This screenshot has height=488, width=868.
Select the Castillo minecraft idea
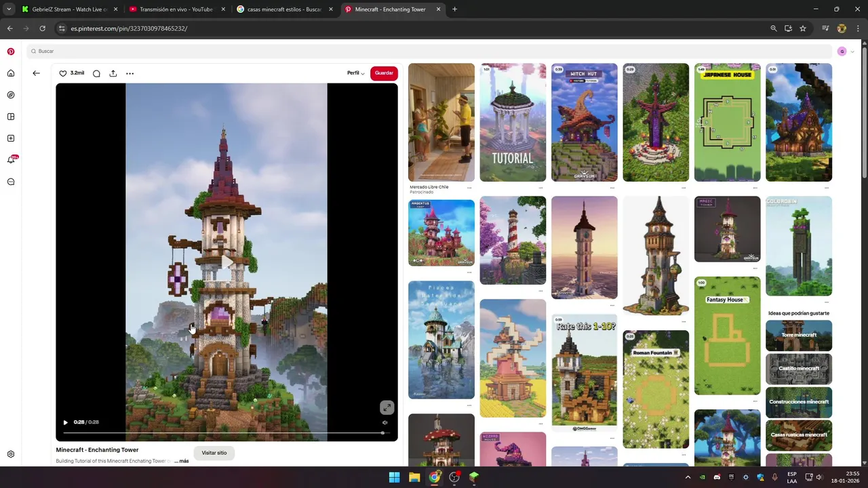[x=799, y=369]
